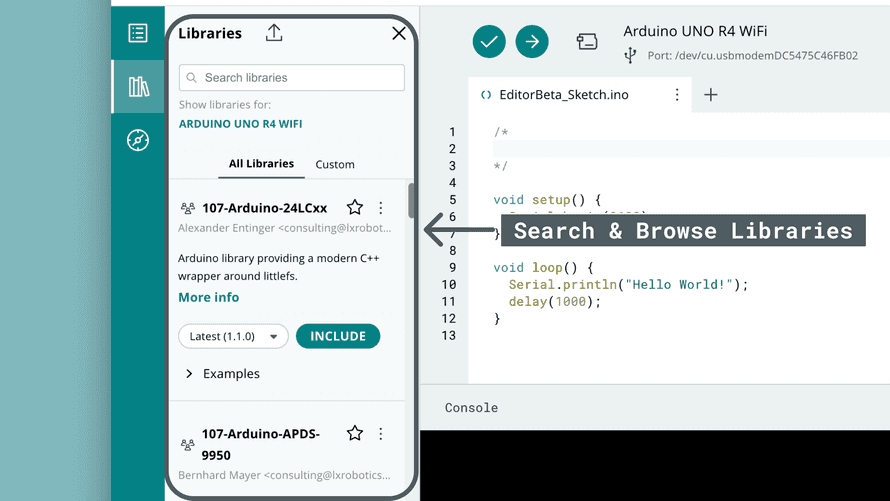This screenshot has height=501, width=890.
Task: Select the Libraries sidebar icon
Action: (x=138, y=87)
